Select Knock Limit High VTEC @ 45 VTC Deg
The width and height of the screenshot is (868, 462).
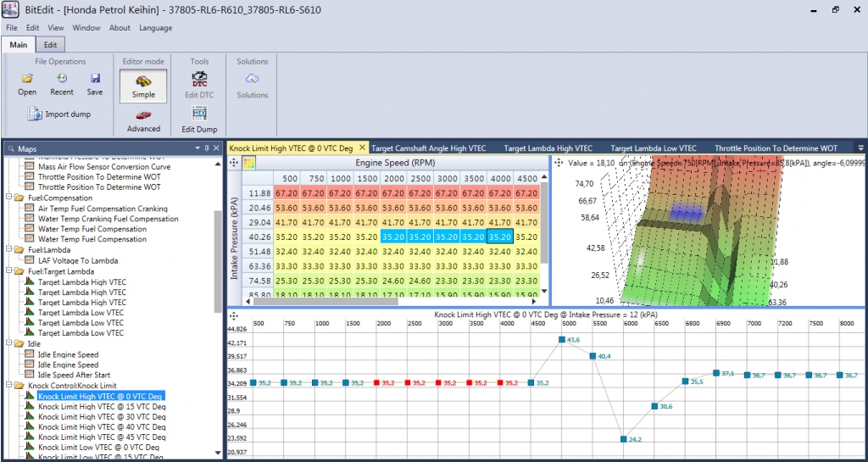point(102,437)
